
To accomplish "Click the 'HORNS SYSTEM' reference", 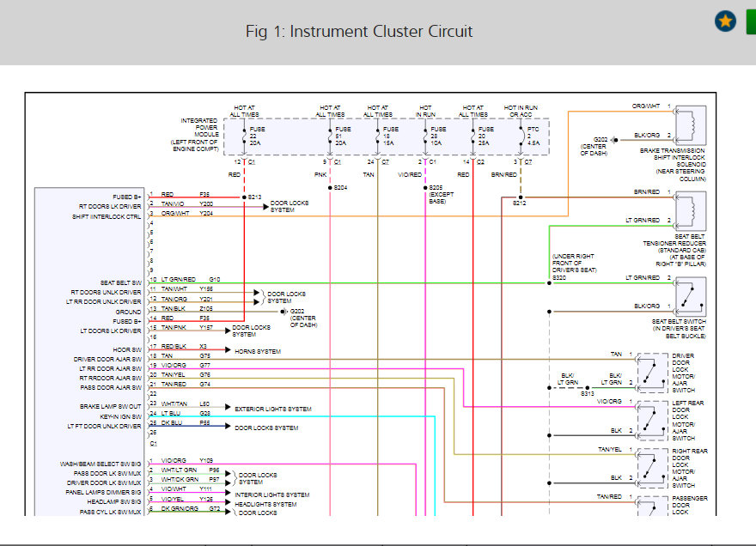I will 258,351.
